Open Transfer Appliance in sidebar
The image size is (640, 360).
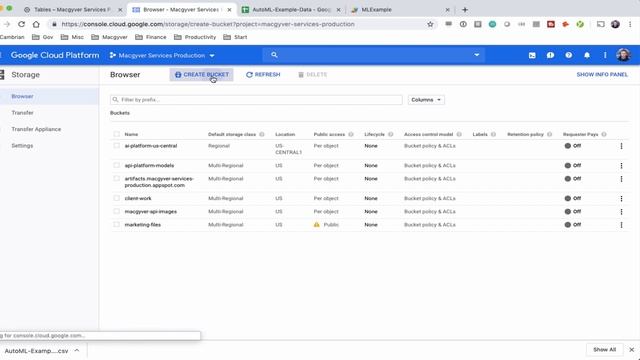pyautogui.click(x=36, y=129)
